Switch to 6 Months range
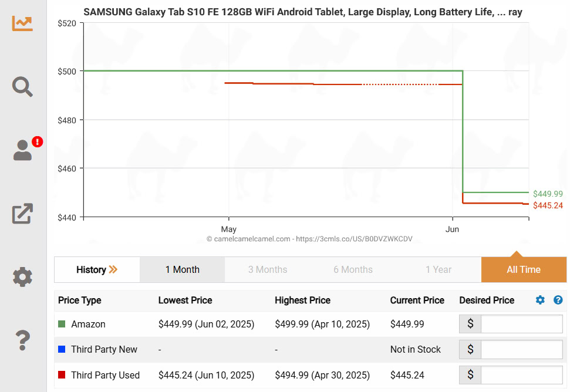The image size is (570, 392). [353, 270]
